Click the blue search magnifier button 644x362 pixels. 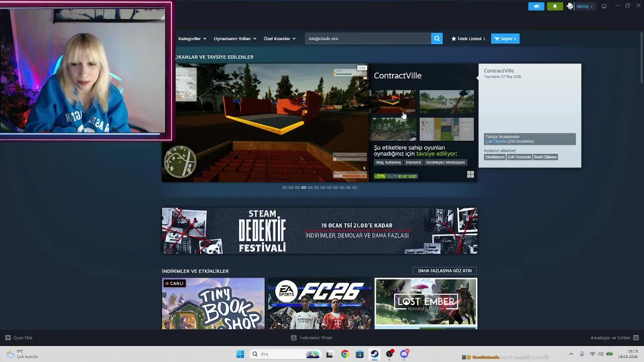[x=437, y=39]
